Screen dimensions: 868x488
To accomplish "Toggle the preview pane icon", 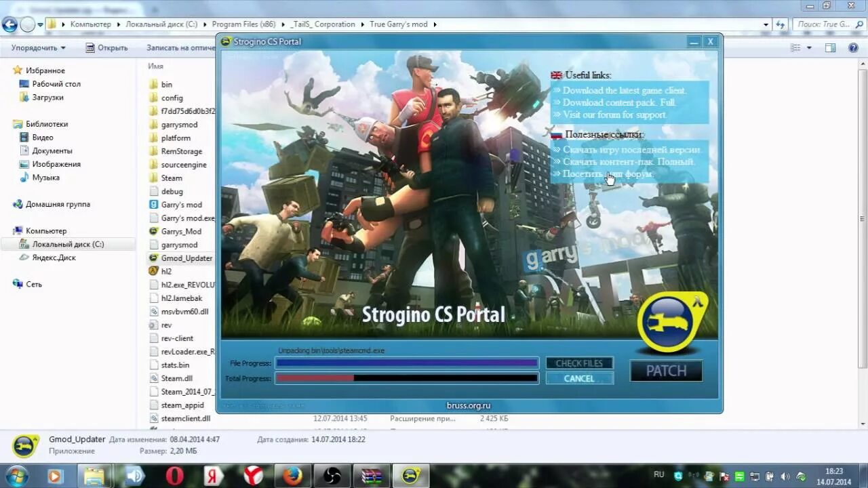I will tap(830, 48).
